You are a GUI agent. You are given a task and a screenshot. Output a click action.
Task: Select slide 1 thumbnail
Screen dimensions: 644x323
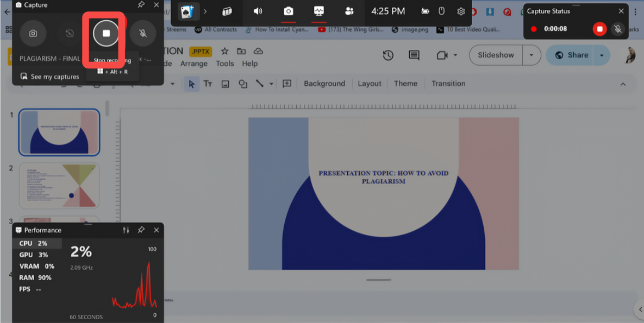[60, 132]
